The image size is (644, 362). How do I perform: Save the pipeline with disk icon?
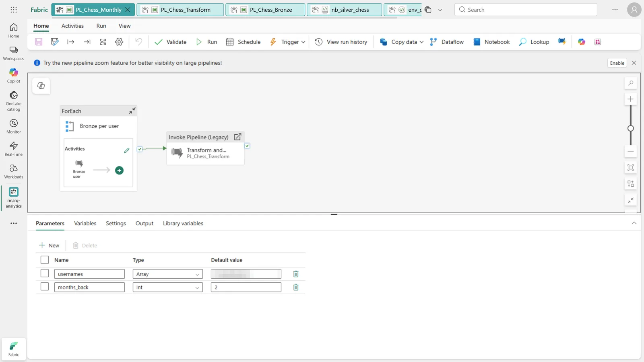[x=39, y=42]
